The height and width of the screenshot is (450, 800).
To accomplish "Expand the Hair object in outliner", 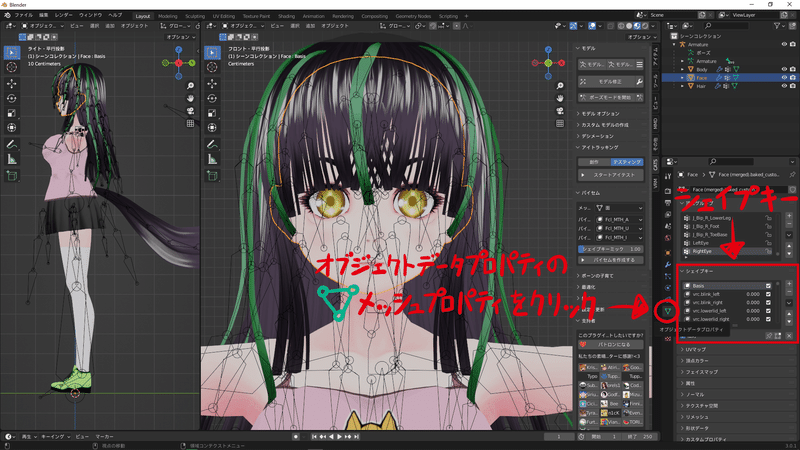I will coord(683,86).
